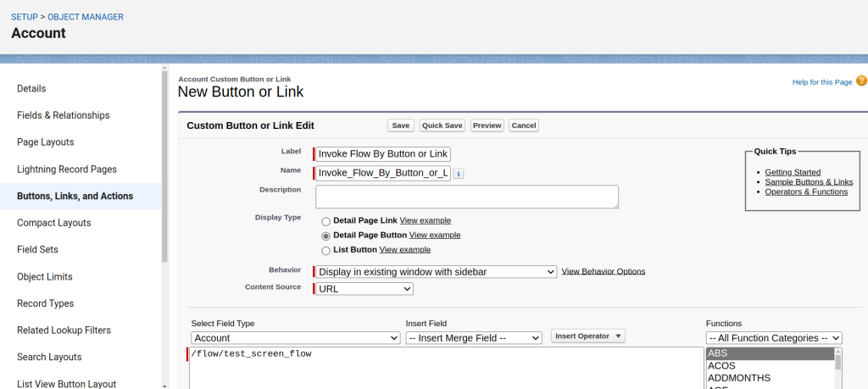The image size is (868, 389).
Task: Select ACOS in the functions list
Action: [x=770, y=366]
